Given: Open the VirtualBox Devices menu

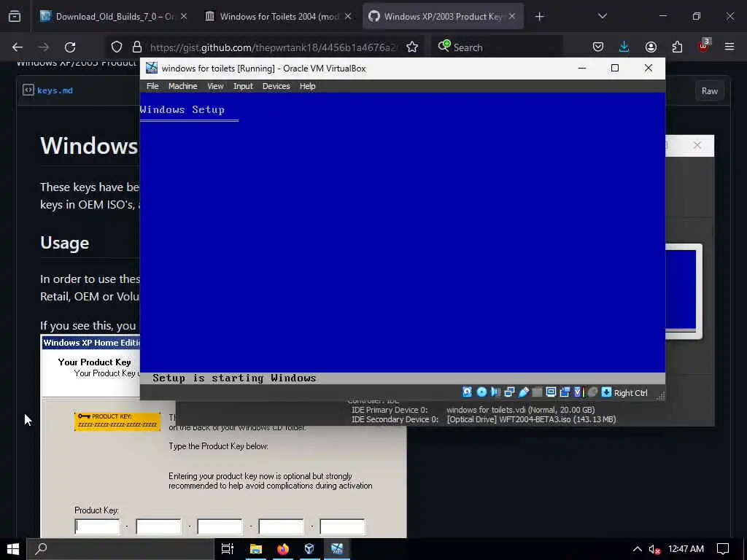Looking at the screenshot, I should (x=276, y=86).
